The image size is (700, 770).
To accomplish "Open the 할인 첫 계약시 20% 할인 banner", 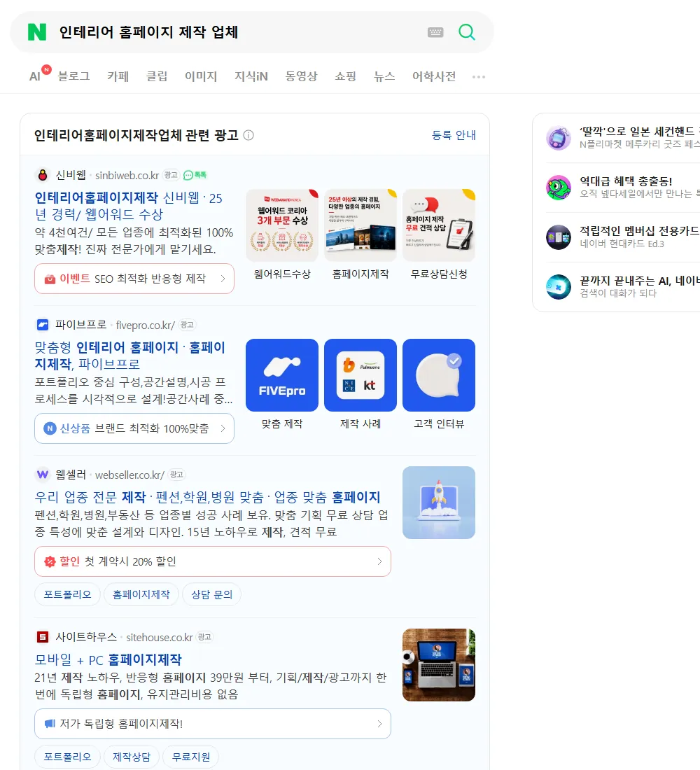I will click(213, 561).
